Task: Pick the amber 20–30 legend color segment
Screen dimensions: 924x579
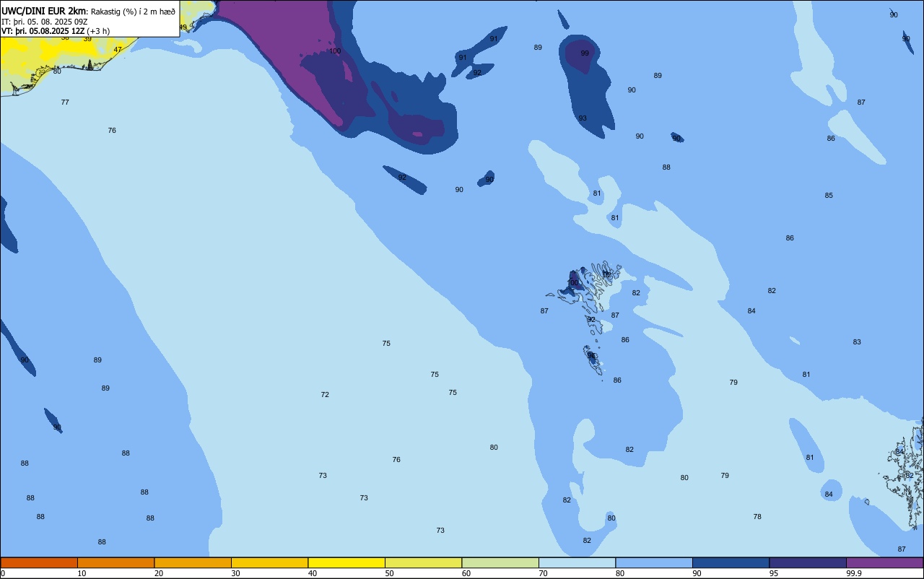Action: click(x=193, y=562)
